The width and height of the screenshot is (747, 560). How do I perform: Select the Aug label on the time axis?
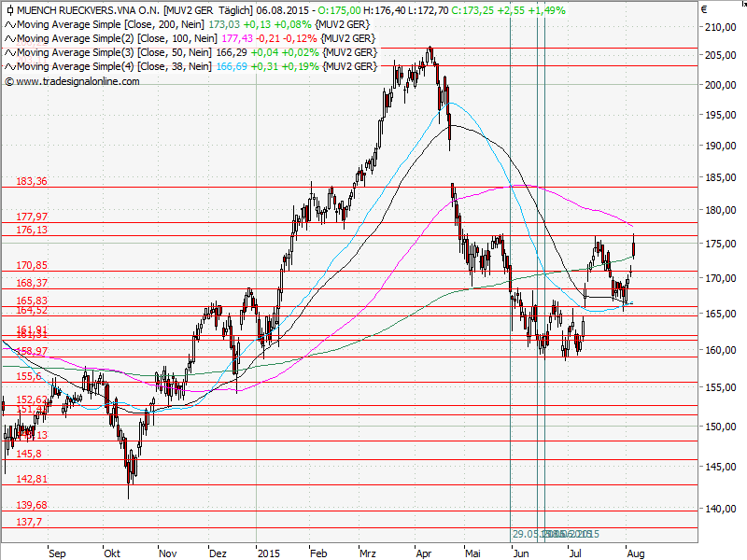634,553
